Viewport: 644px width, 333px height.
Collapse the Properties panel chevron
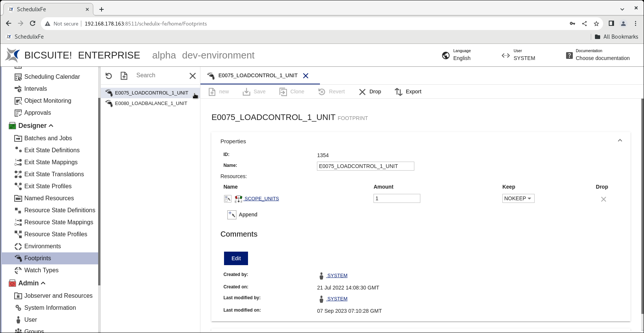620,141
